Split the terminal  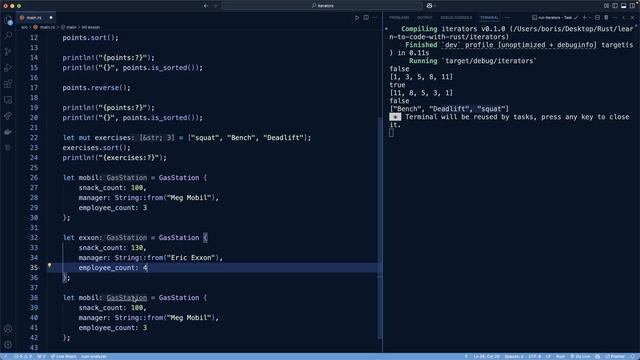598,18
